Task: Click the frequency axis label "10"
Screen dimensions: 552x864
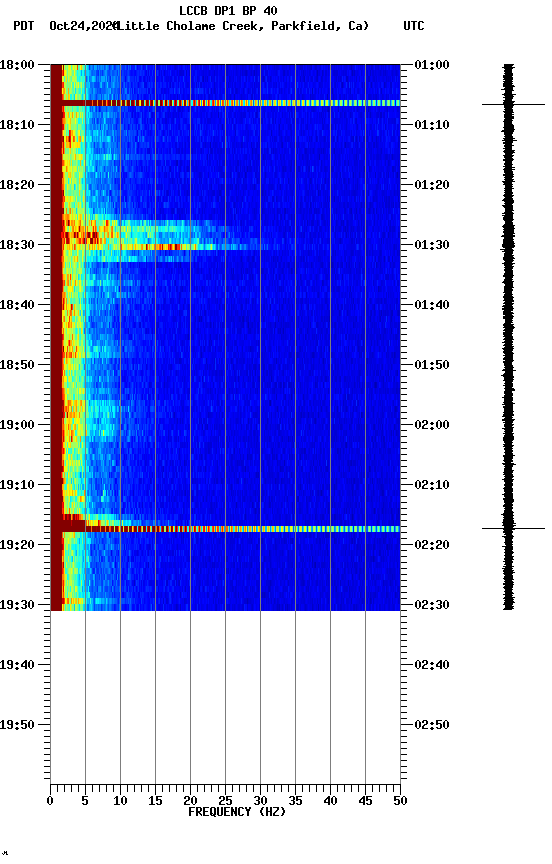Action: [x=120, y=801]
